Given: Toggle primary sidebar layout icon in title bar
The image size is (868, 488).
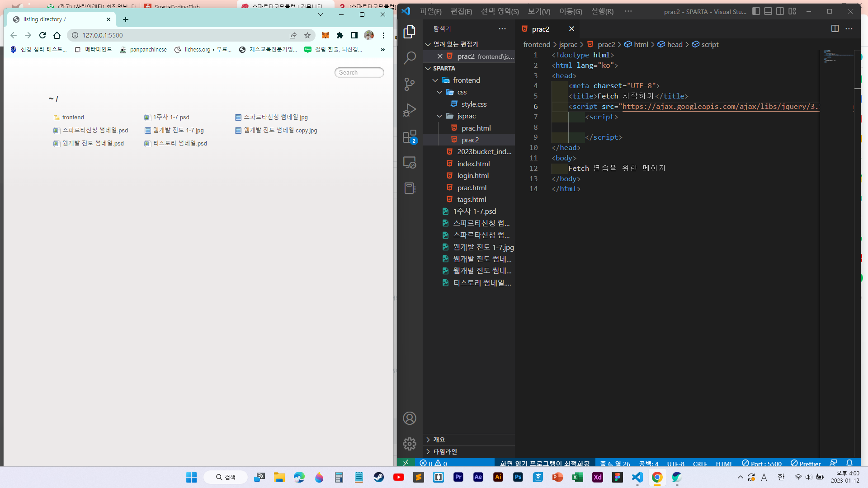Looking at the screenshot, I should (x=756, y=11).
